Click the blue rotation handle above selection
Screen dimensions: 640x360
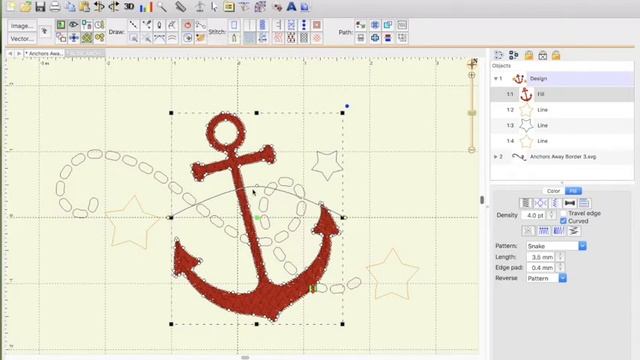(347, 106)
